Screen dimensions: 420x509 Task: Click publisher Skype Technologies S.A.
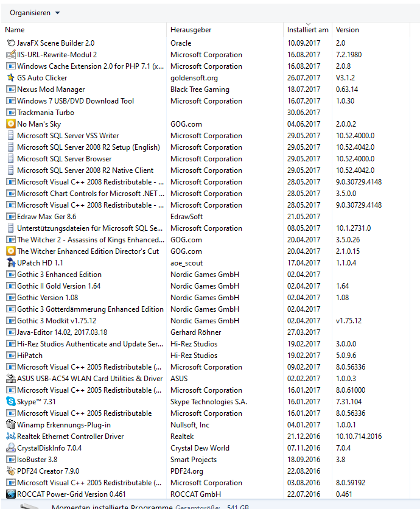click(x=209, y=402)
